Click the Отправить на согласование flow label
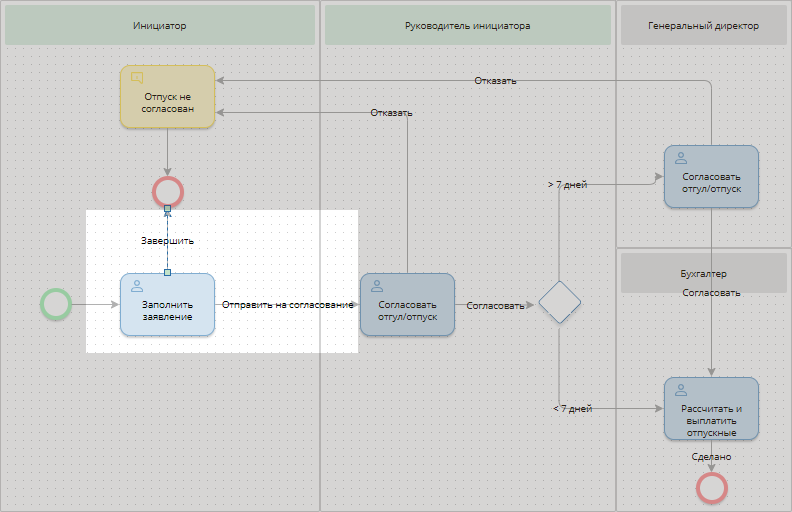Image resolution: width=792 pixels, height=512 pixels. coord(288,305)
